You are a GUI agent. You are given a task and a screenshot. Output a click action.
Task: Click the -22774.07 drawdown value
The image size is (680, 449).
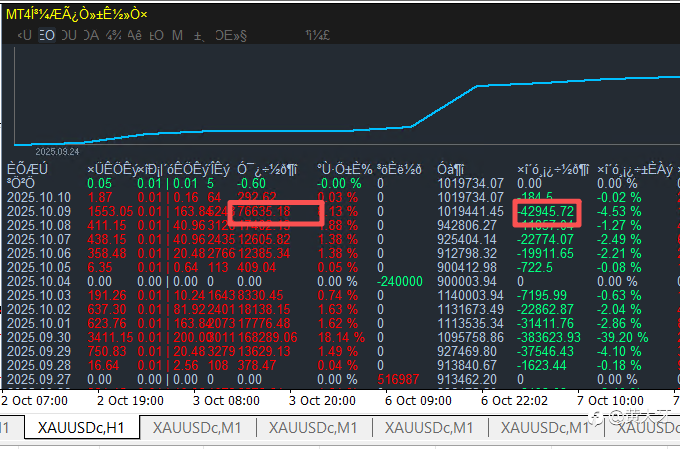(x=546, y=239)
